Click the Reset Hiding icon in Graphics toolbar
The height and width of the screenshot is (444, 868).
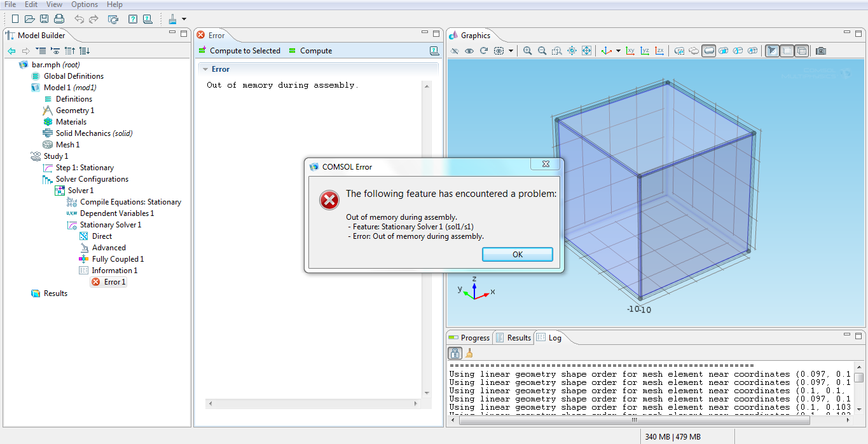[x=484, y=51]
